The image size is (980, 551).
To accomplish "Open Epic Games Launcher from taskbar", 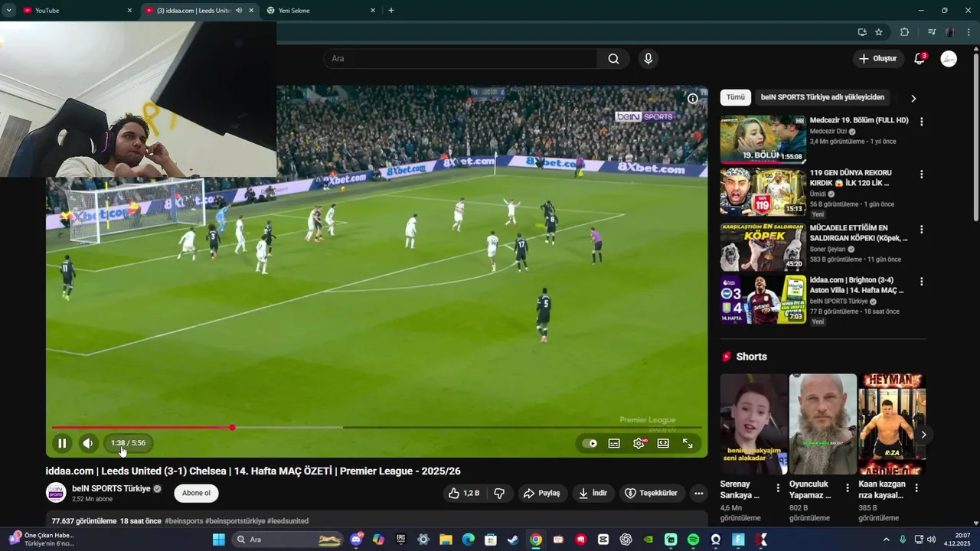I will (400, 540).
